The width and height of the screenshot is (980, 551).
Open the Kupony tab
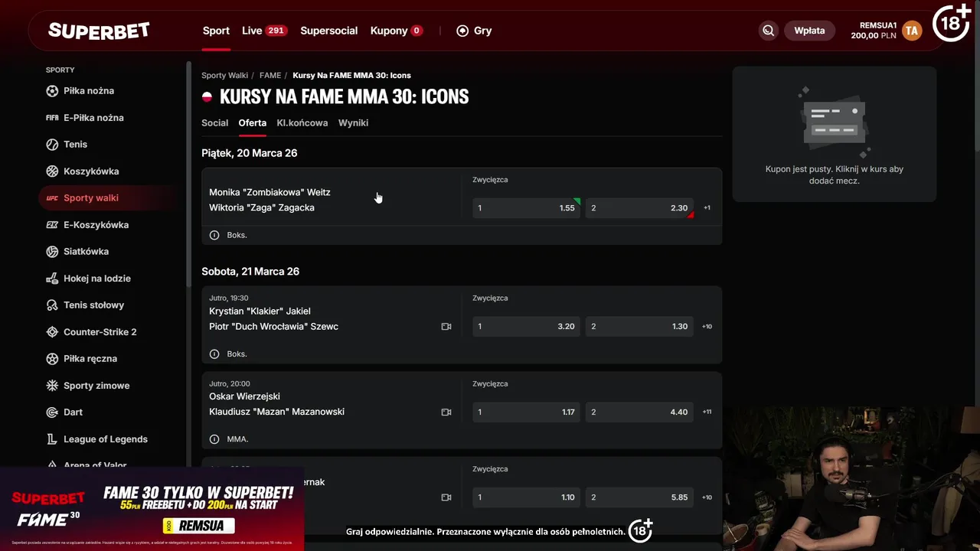point(397,31)
